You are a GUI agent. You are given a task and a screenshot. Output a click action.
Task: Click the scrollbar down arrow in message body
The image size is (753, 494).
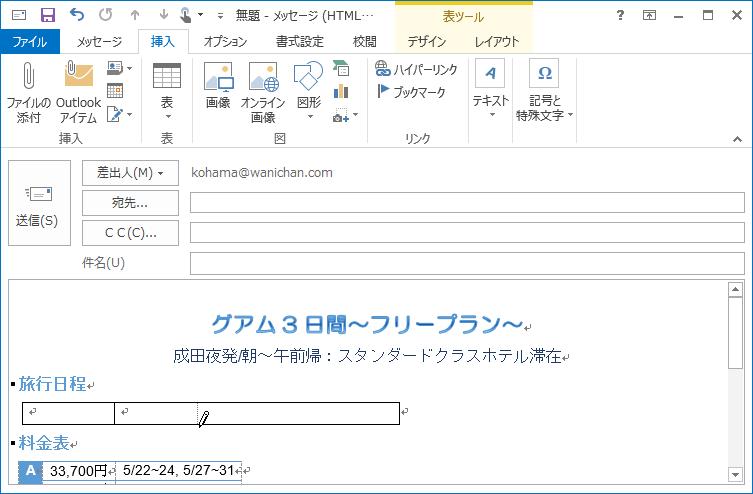(x=735, y=474)
